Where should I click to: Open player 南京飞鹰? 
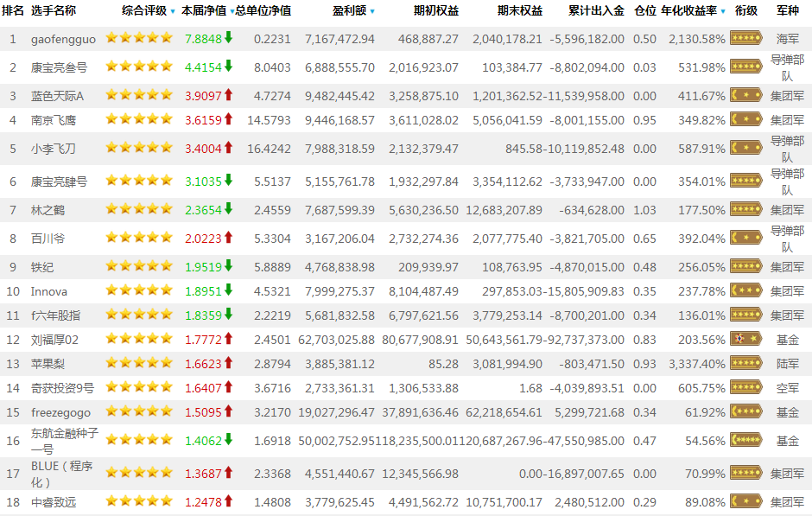pyautogui.click(x=54, y=120)
